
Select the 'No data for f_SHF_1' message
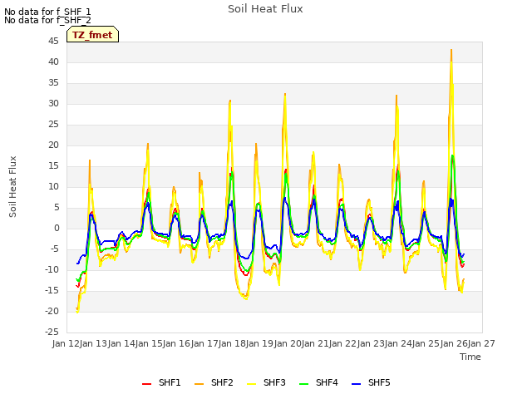pos(47,12)
